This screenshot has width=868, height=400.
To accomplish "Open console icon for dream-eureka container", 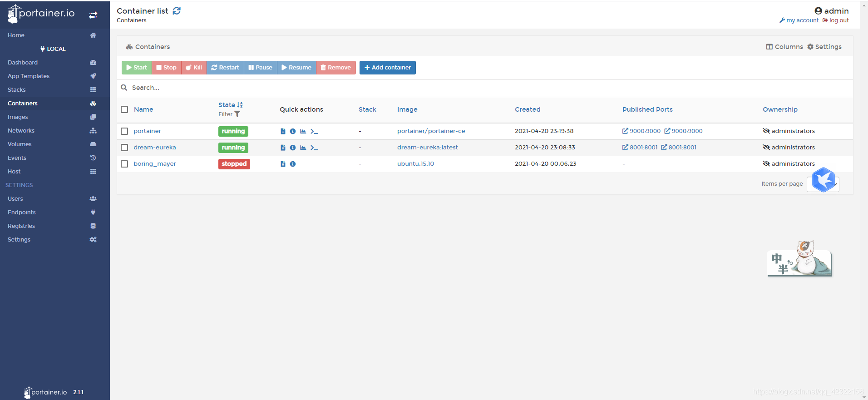I will pos(314,148).
